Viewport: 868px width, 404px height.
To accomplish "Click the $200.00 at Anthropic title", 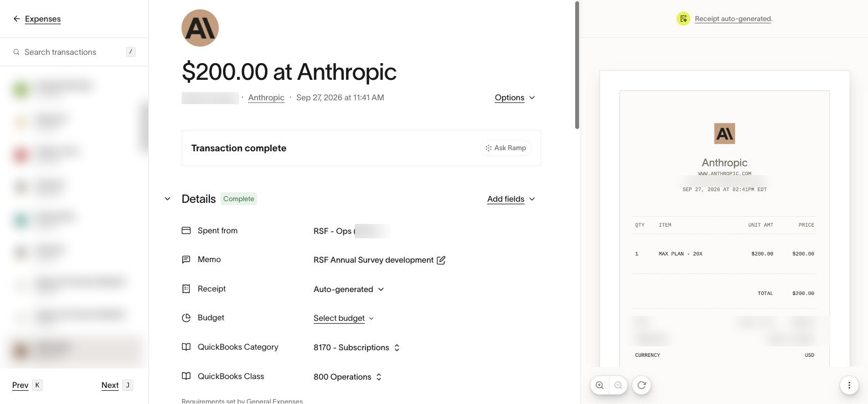I will pyautogui.click(x=289, y=71).
